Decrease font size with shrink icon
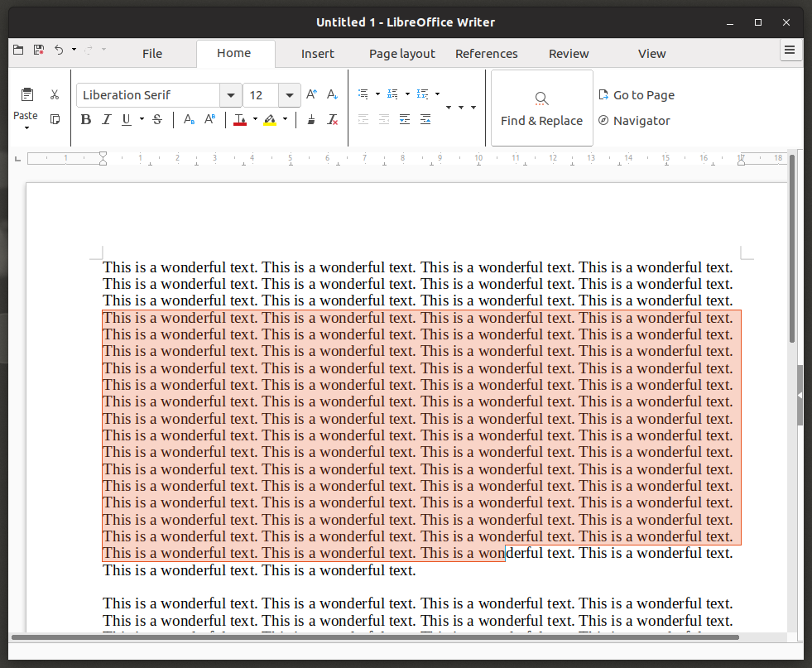The image size is (812, 668). (333, 94)
